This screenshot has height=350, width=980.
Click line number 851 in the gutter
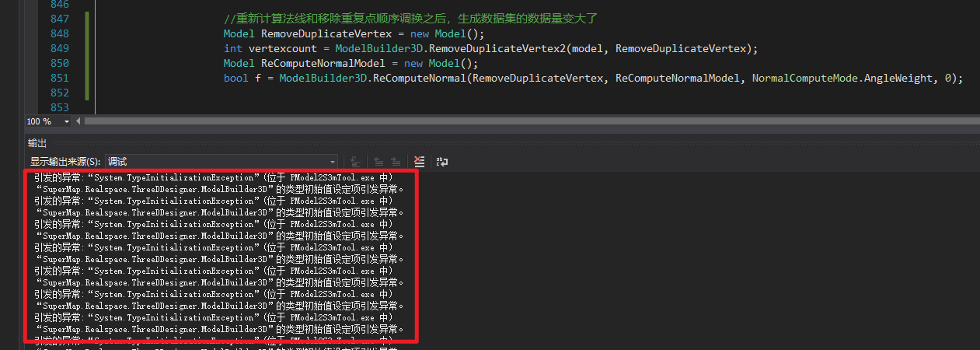tap(59, 78)
